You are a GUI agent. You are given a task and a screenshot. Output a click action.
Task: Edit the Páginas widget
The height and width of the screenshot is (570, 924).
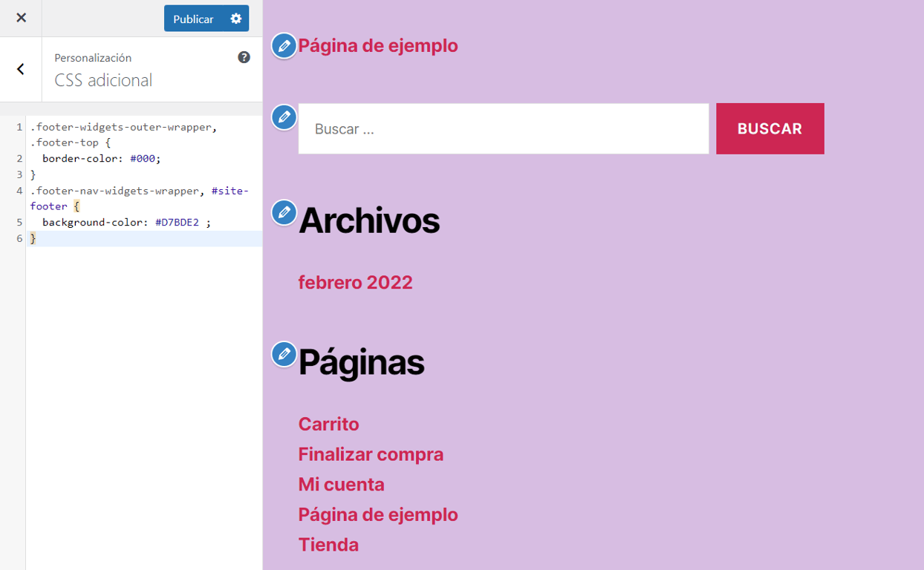pos(283,354)
